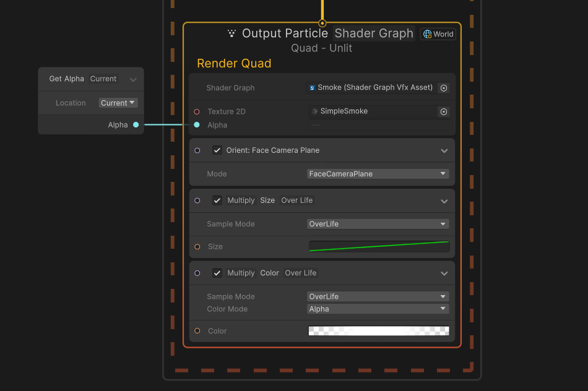The width and height of the screenshot is (588, 391).
Task: Open the Color gradient editor
Action: (x=378, y=331)
